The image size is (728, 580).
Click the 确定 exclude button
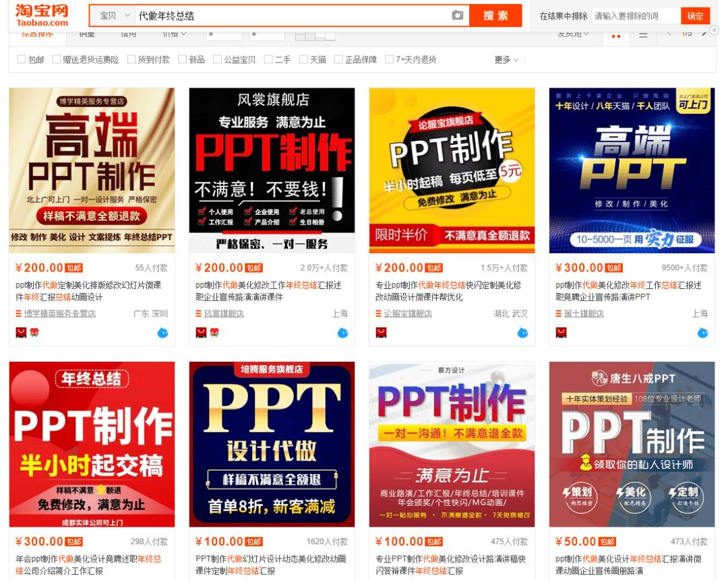point(695,15)
